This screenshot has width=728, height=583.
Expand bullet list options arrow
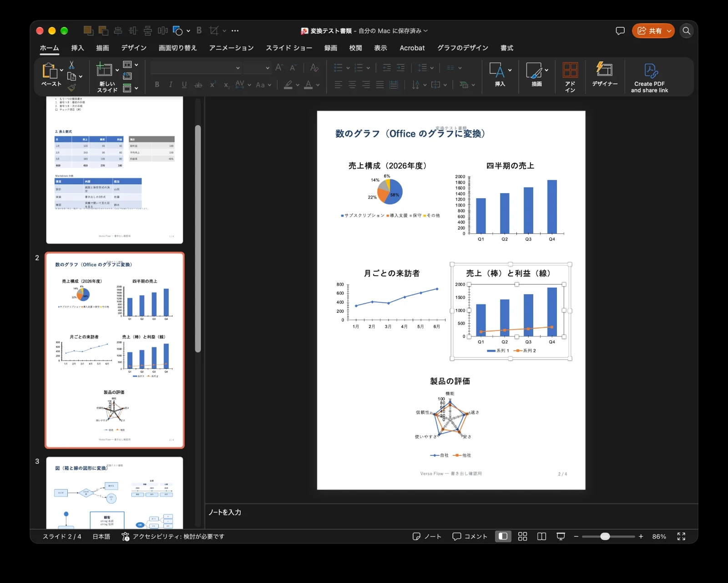[348, 68]
